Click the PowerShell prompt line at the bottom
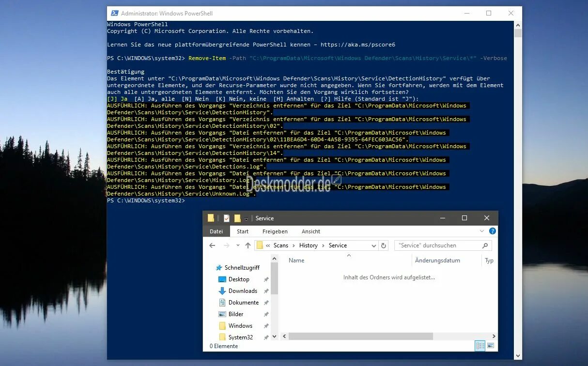The width and height of the screenshot is (588, 366). (146, 200)
